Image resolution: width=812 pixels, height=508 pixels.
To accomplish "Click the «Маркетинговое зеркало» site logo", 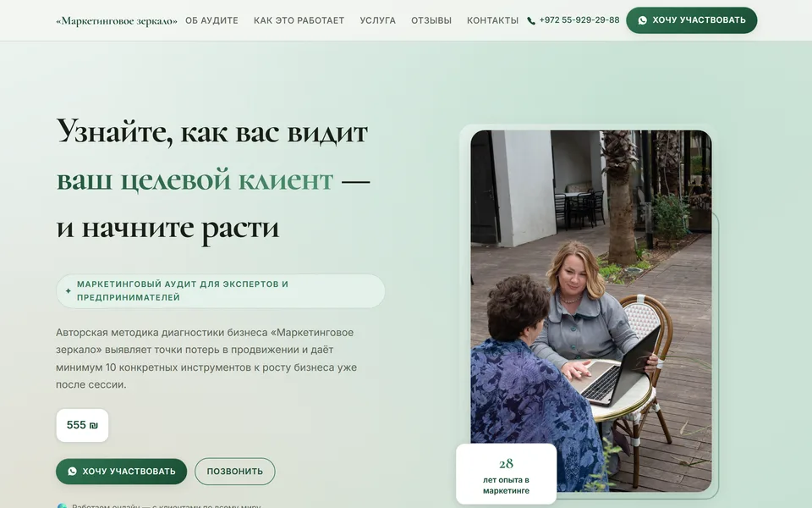I will [x=117, y=20].
